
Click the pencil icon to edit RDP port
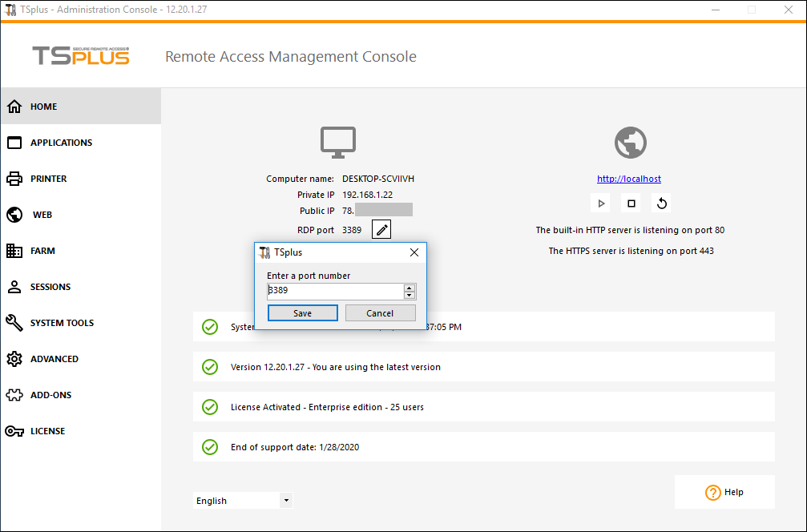point(382,231)
